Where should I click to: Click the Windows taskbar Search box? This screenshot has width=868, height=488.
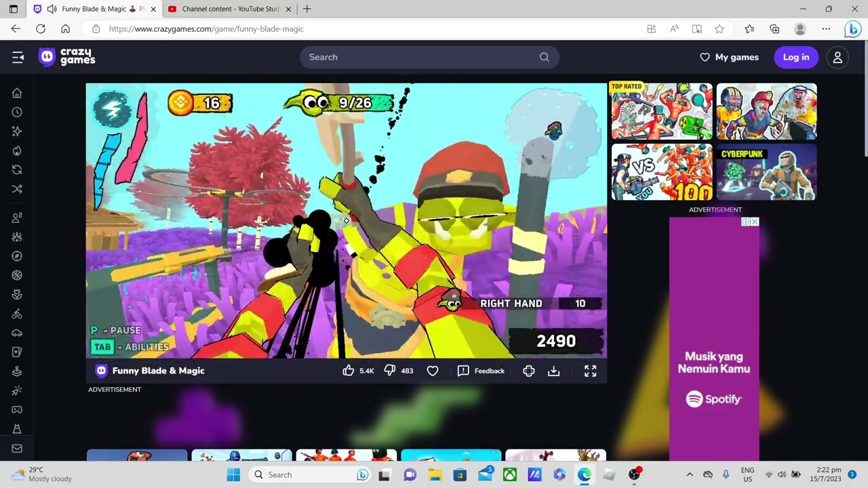(x=311, y=474)
